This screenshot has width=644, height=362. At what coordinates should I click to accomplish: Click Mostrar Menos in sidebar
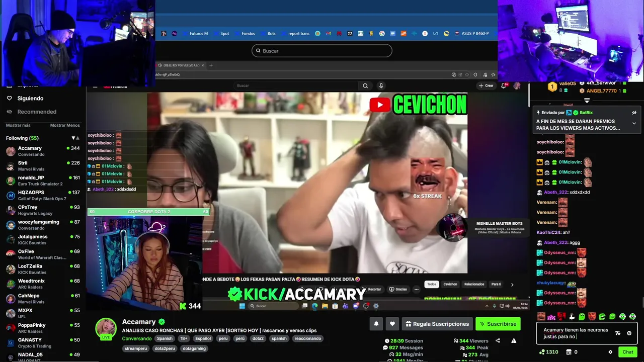click(65, 125)
